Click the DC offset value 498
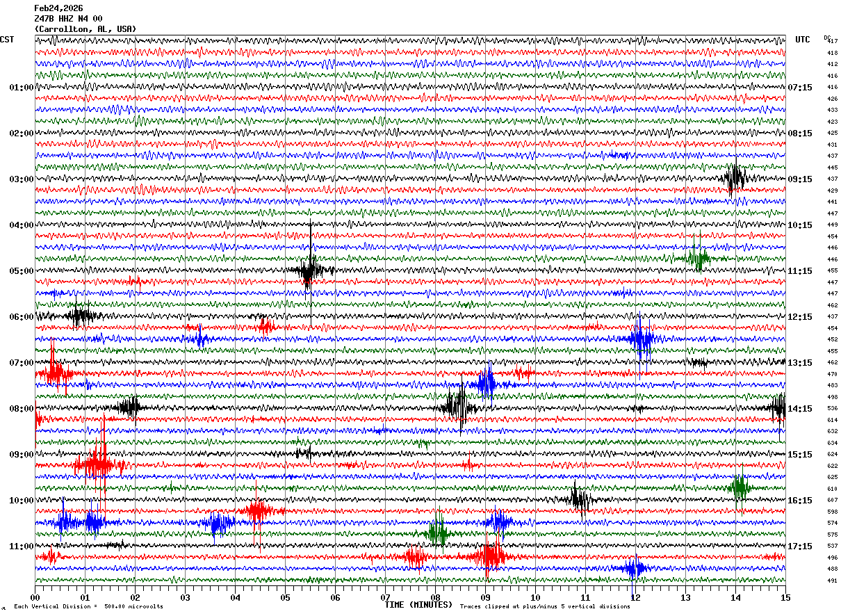 coord(832,397)
